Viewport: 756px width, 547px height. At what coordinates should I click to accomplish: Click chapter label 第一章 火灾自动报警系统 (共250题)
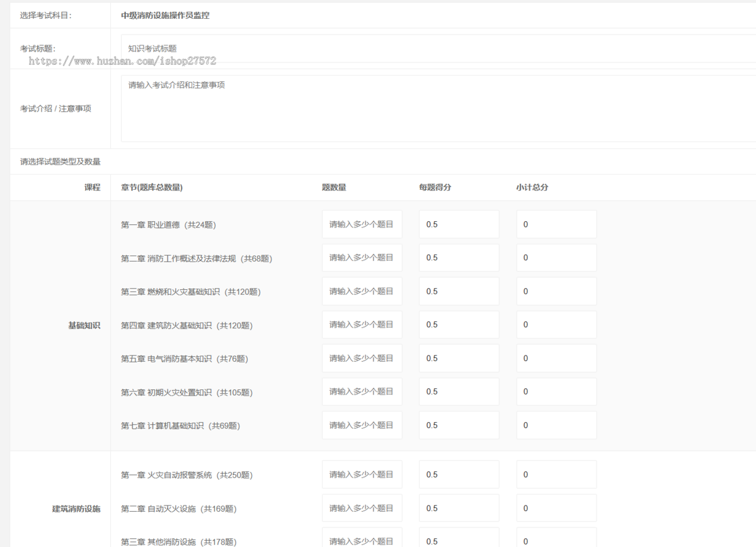click(187, 475)
